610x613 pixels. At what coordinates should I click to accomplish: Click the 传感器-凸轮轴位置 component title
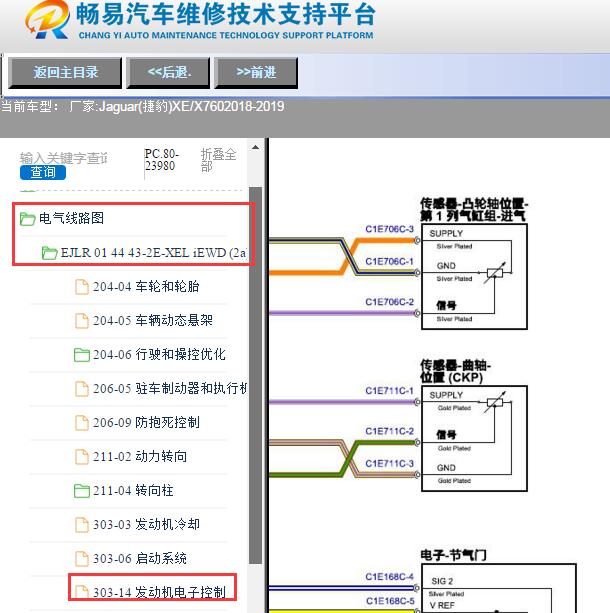(x=474, y=210)
